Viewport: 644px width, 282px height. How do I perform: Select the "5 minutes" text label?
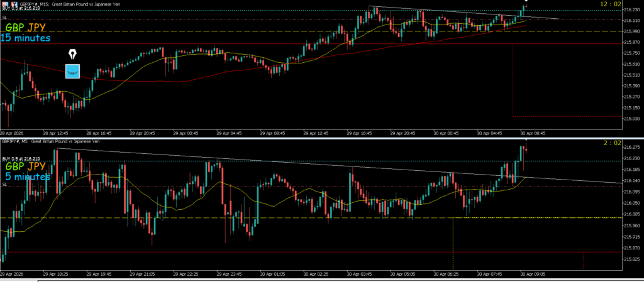pos(27,176)
